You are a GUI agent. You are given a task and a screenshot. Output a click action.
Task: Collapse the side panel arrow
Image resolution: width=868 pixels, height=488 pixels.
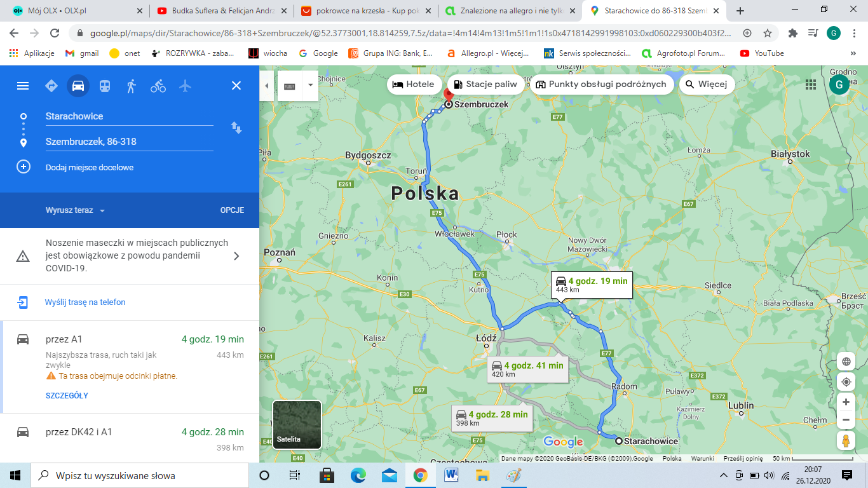coord(266,86)
